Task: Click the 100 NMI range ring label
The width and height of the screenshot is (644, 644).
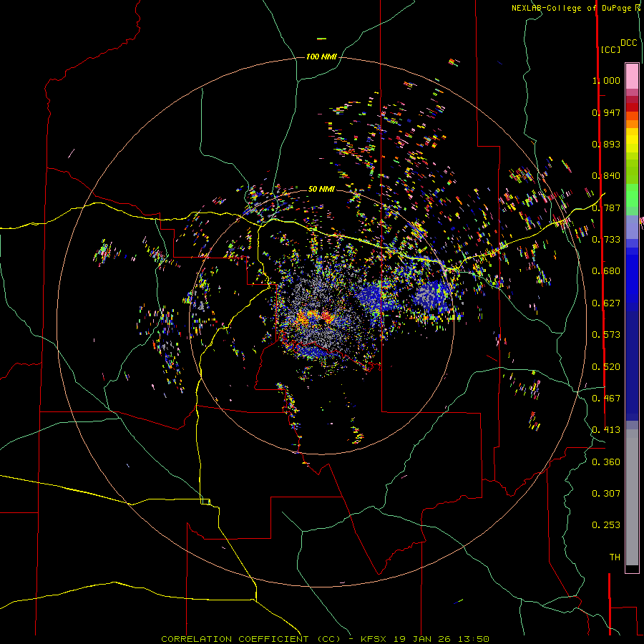Action: point(321,57)
